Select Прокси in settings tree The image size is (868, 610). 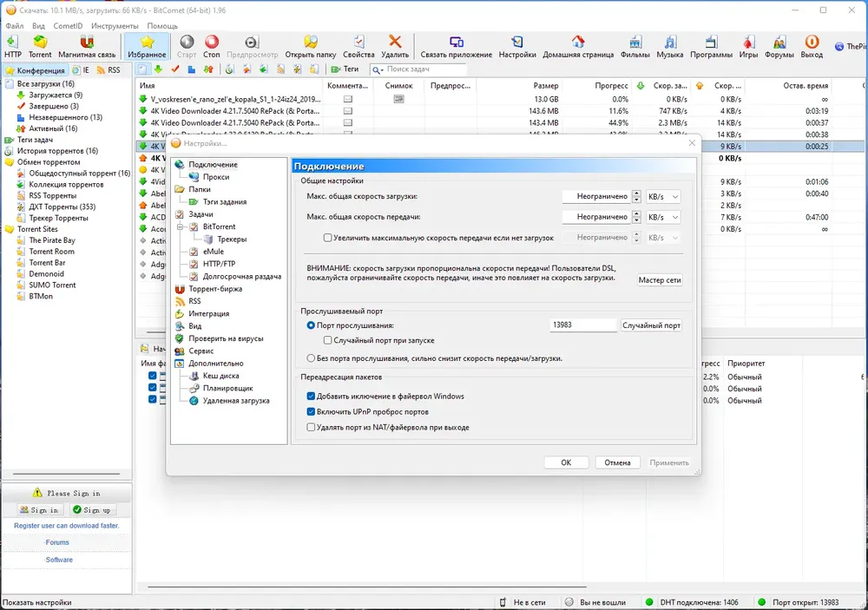pyautogui.click(x=216, y=177)
